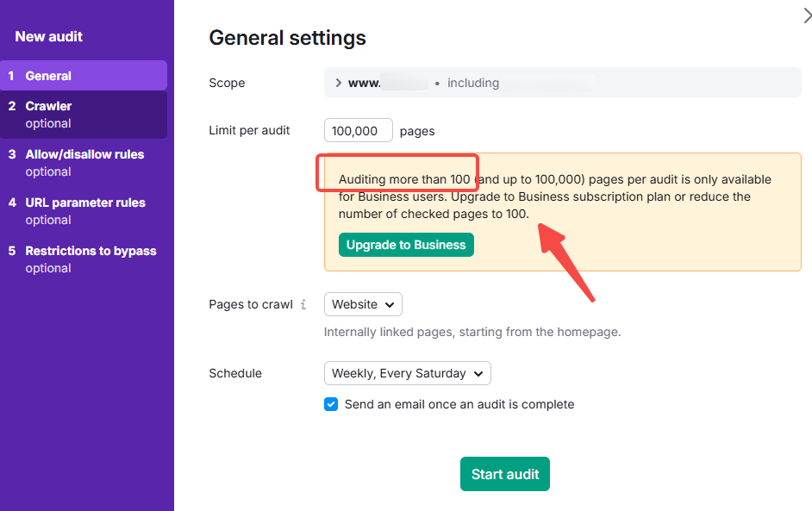Click the Scope domain field
Screen dimensions: 812x511
click(562, 84)
